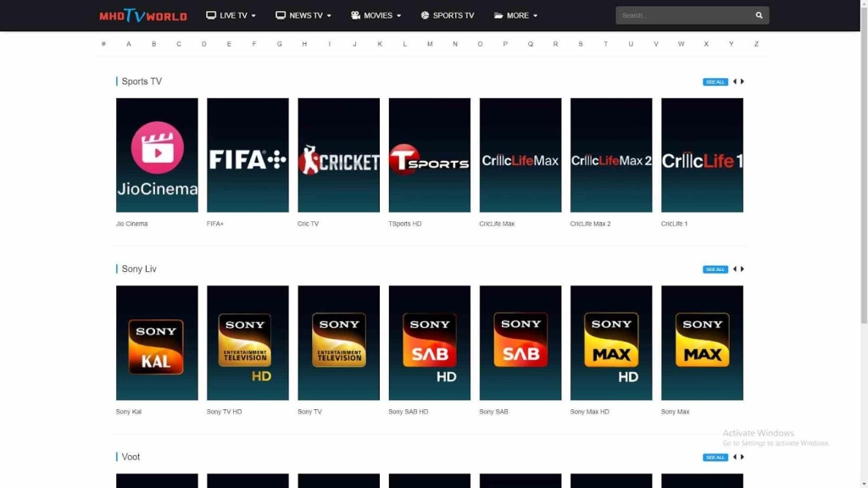Open the FIFA+ channel thumbnail
The height and width of the screenshot is (488, 868).
pyautogui.click(x=248, y=155)
